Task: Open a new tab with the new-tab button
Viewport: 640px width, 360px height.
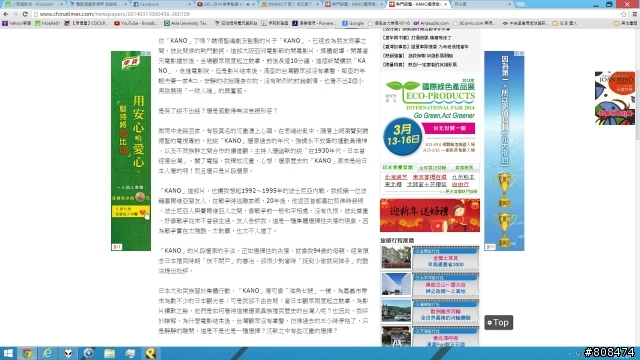Action: pyautogui.click(x=520, y=4)
